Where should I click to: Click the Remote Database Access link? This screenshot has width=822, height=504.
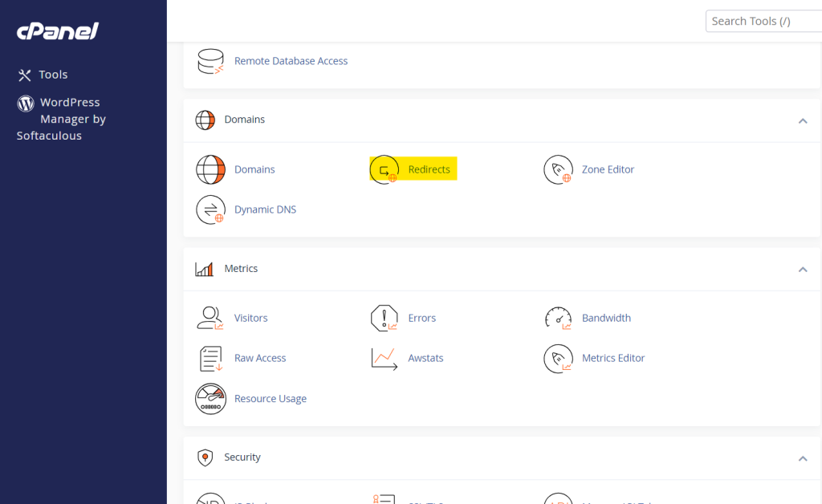(x=291, y=61)
